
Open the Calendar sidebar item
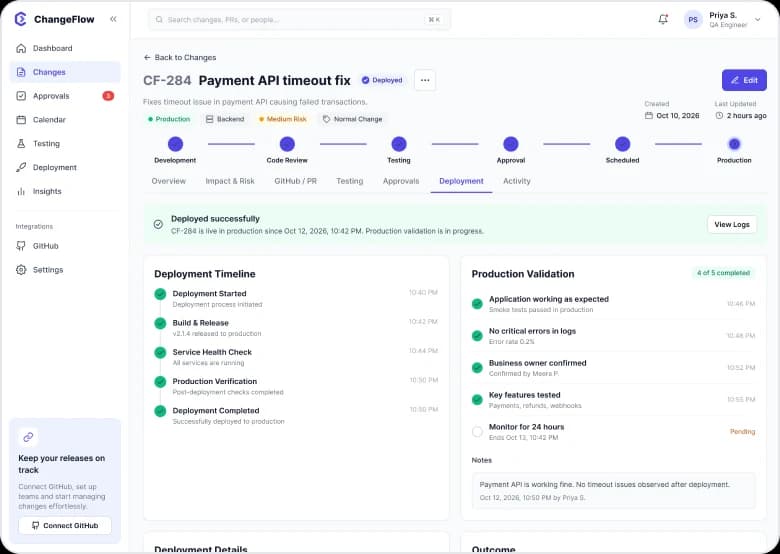[x=65, y=120]
